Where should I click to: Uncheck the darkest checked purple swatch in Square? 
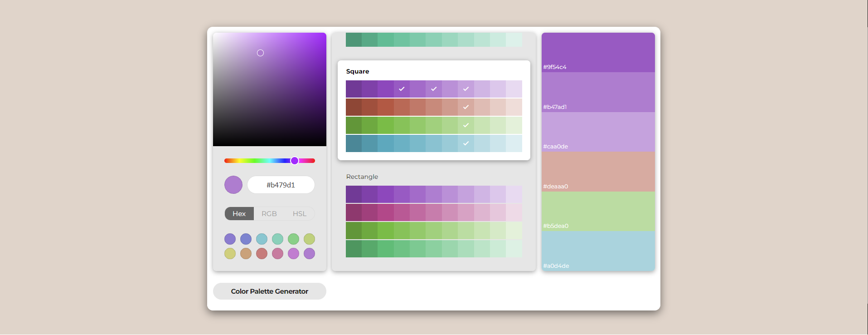tap(402, 89)
